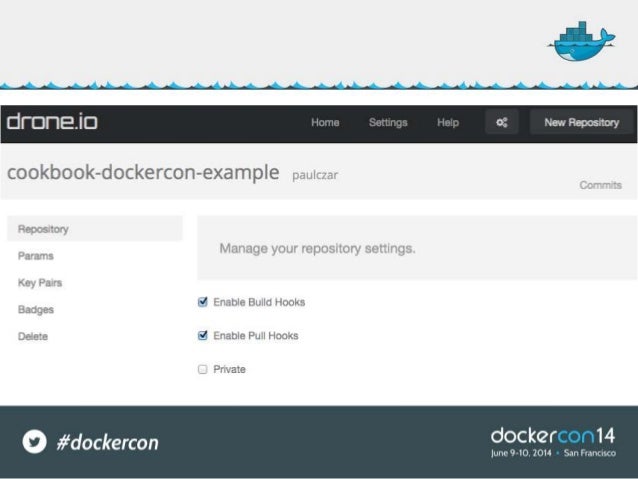Select the Repository sidebar tab
This screenshot has height=479, width=638.
(95, 229)
